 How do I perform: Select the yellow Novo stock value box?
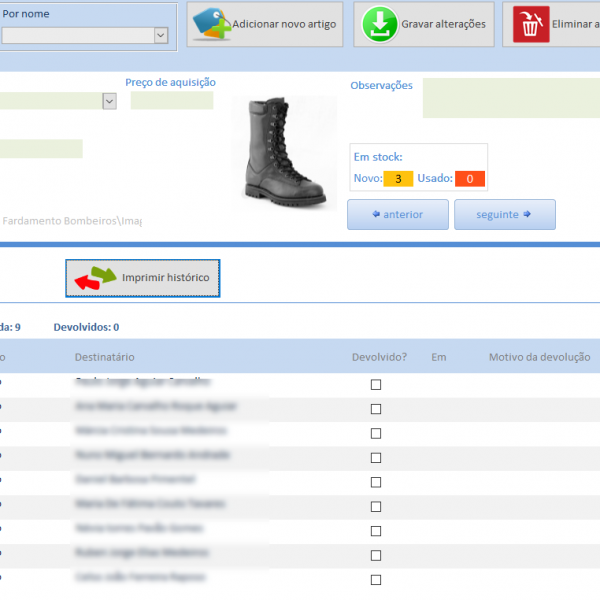pos(398,179)
